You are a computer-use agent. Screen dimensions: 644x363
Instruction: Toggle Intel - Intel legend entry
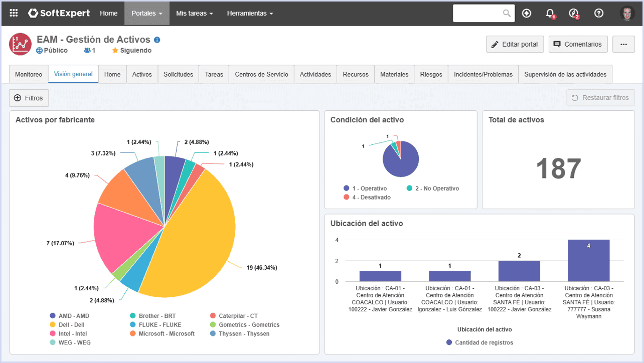pyautogui.click(x=68, y=333)
